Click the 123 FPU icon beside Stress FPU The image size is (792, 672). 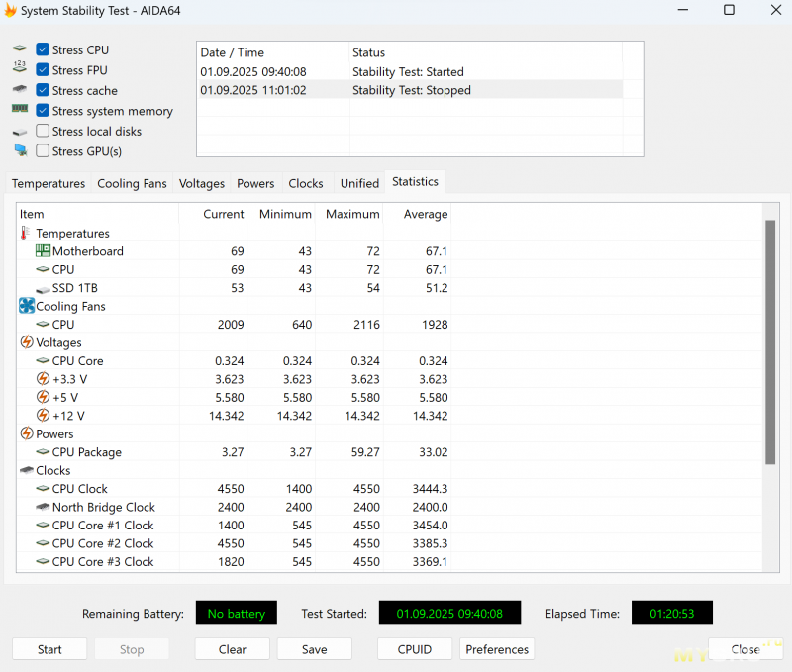tap(20, 67)
